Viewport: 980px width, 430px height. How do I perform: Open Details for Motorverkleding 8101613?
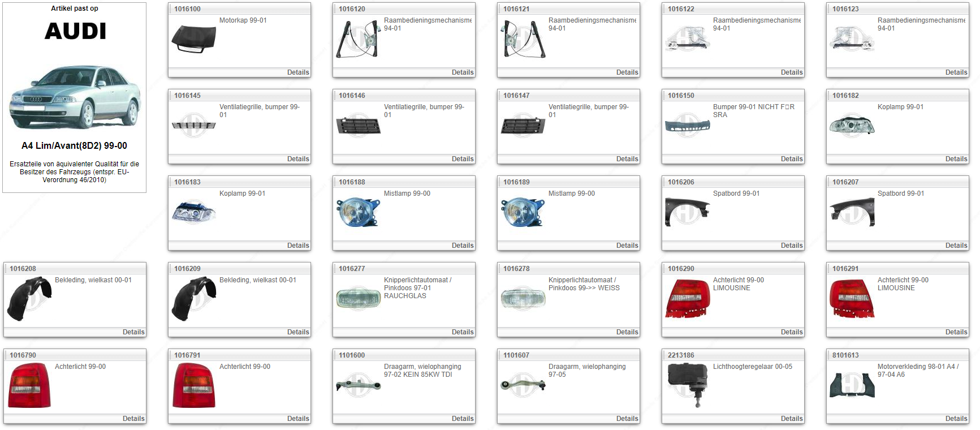pos(956,419)
